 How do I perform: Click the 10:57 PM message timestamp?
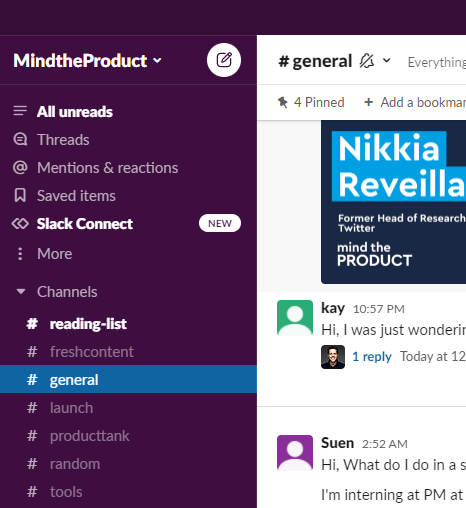[379, 309]
